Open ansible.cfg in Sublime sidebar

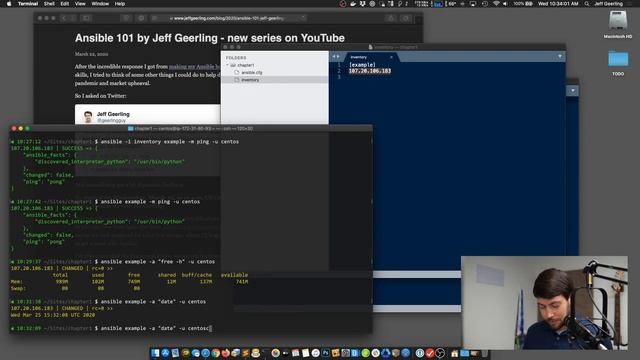252,72
